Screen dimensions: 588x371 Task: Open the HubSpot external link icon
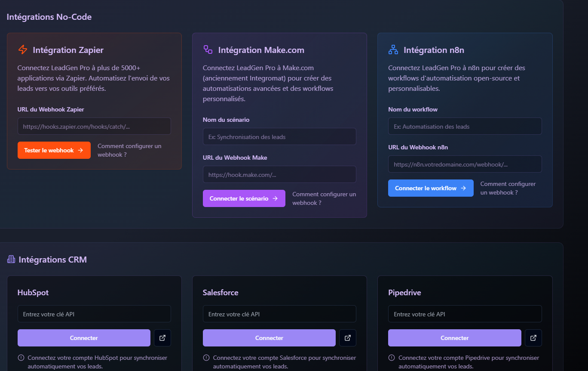coord(162,338)
